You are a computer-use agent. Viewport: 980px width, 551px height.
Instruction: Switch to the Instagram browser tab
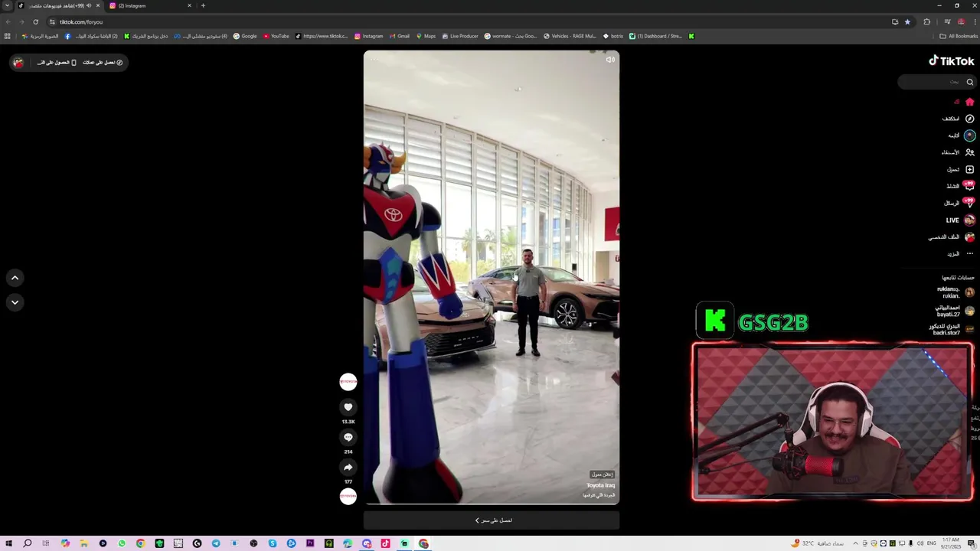point(150,5)
